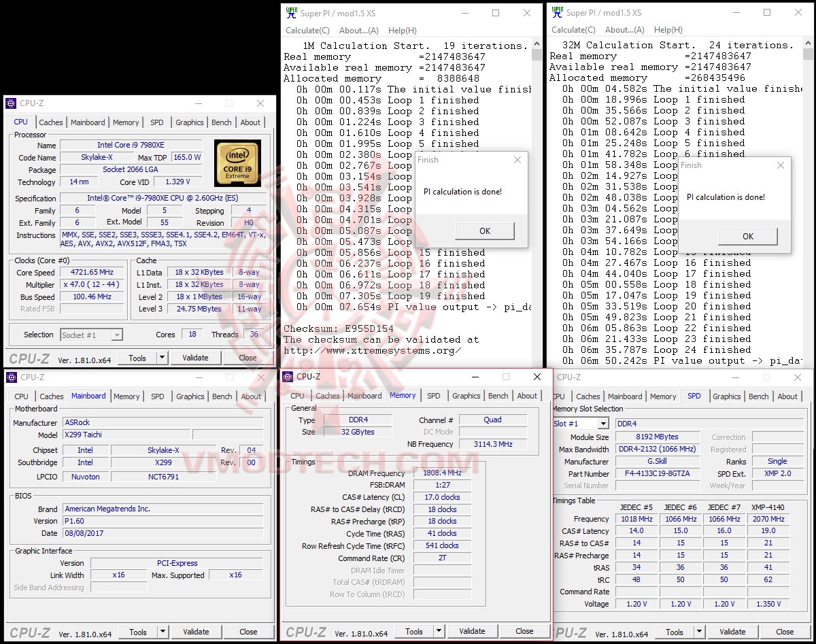Click Validate button in Mainboard window
Image resolution: width=816 pixels, height=644 pixels.
(x=196, y=632)
